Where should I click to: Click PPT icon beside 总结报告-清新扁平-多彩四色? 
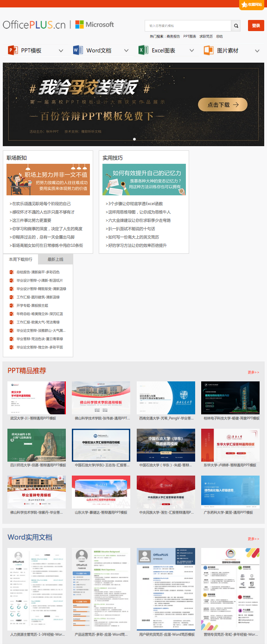click(12, 272)
